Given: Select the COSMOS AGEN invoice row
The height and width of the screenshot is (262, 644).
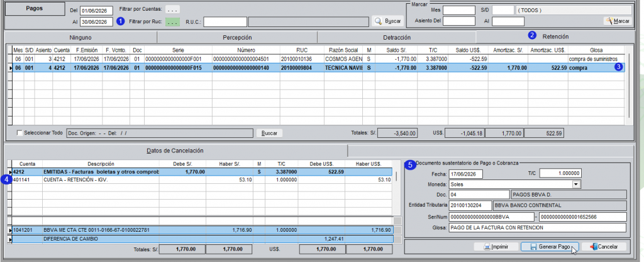Looking at the screenshot, I should coord(318,59).
